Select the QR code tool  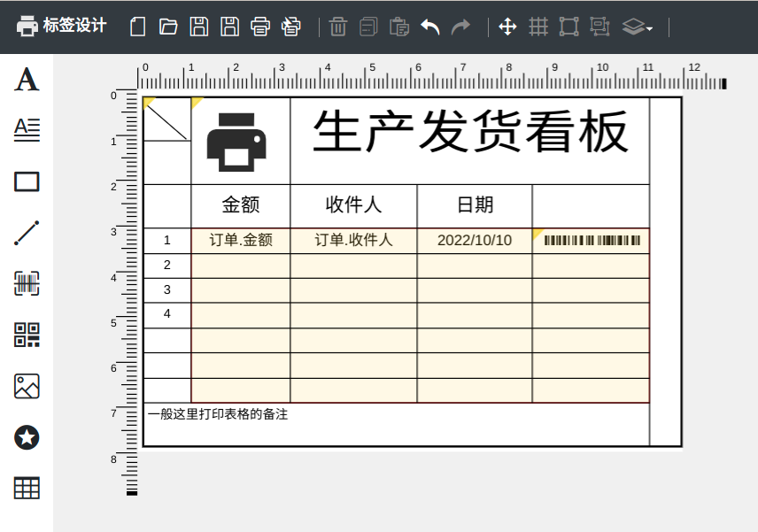26,335
